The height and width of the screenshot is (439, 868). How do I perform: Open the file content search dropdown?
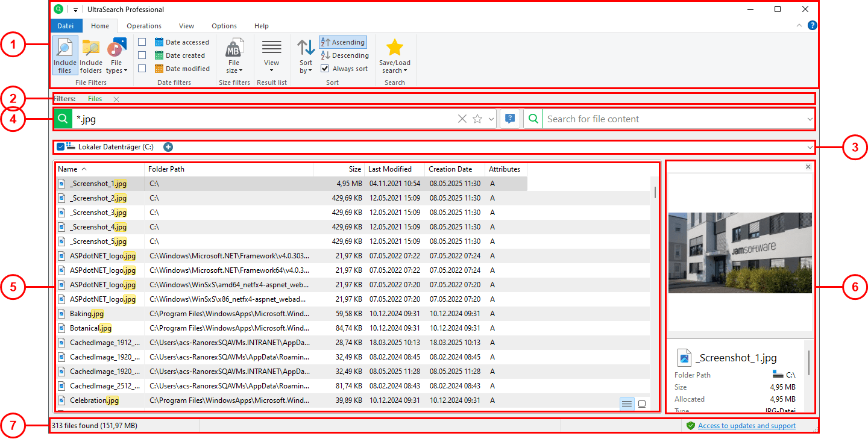810,119
